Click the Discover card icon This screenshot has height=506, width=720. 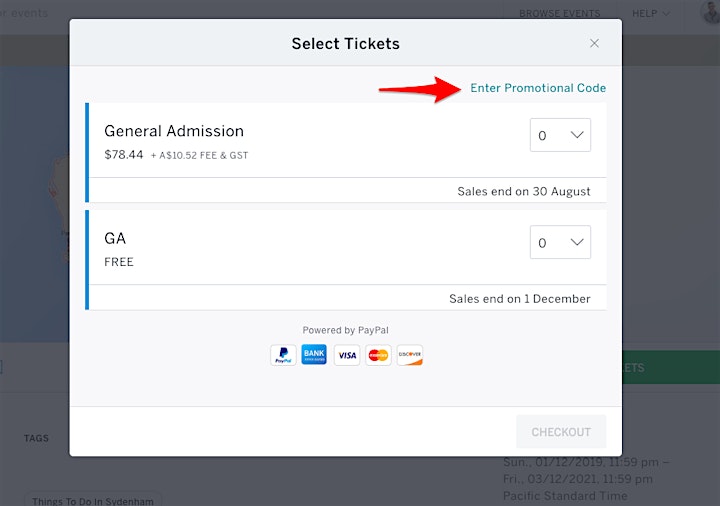[x=410, y=355]
